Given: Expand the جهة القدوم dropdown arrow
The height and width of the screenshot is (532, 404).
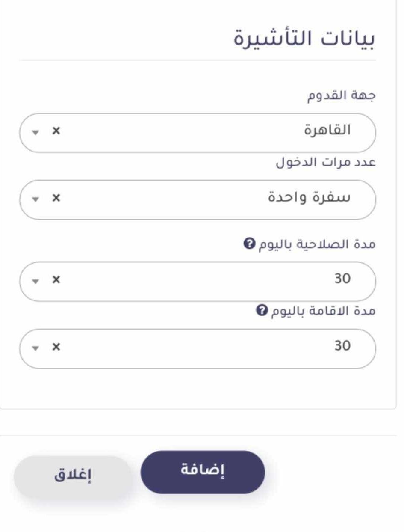Looking at the screenshot, I should (x=37, y=132).
